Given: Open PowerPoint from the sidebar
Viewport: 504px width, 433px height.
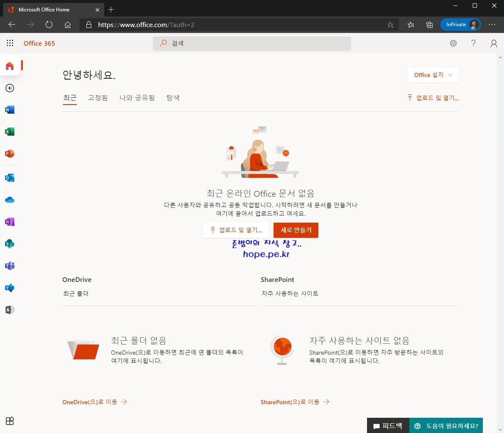Looking at the screenshot, I should click(10, 154).
